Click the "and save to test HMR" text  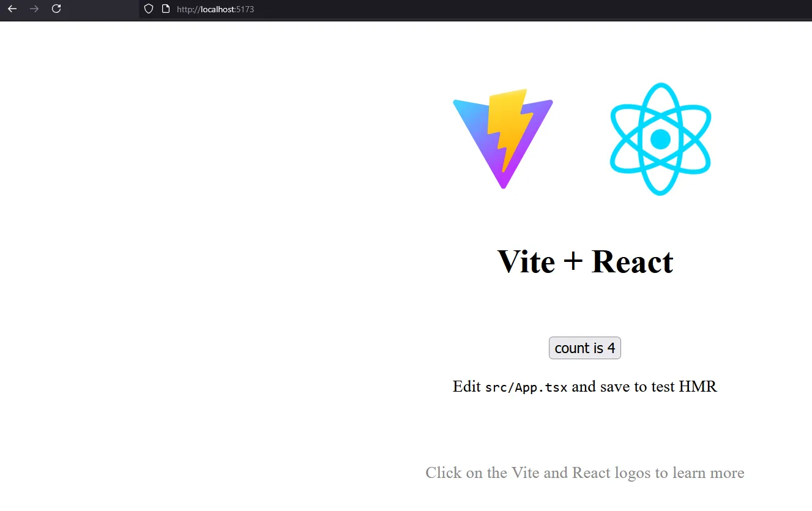(x=644, y=387)
